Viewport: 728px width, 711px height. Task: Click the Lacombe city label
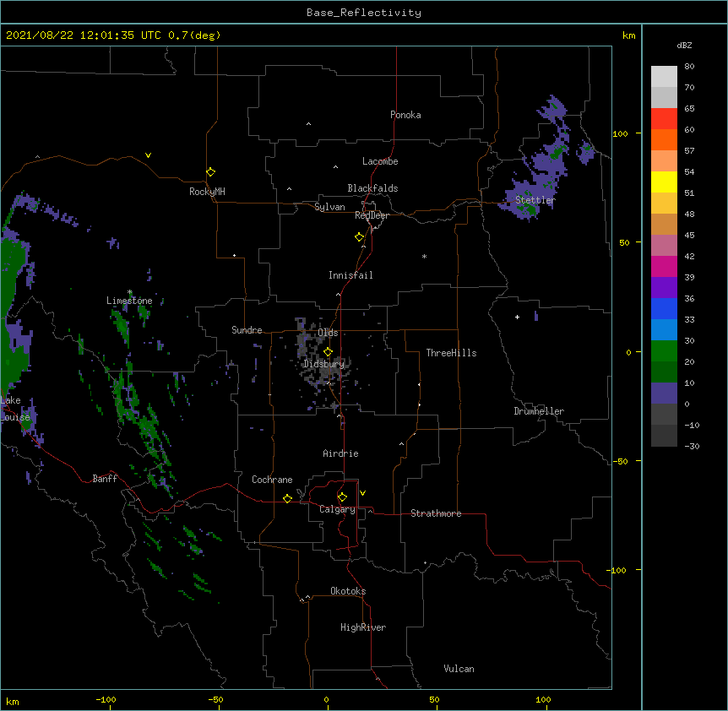[380, 161]
